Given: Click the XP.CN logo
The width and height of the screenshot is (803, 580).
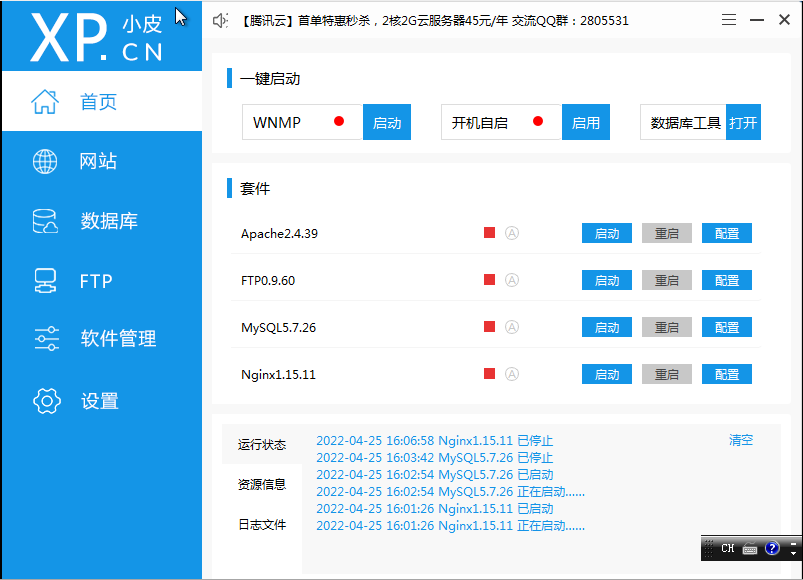Looking at the screenshot, I should (x=96, y=37).
